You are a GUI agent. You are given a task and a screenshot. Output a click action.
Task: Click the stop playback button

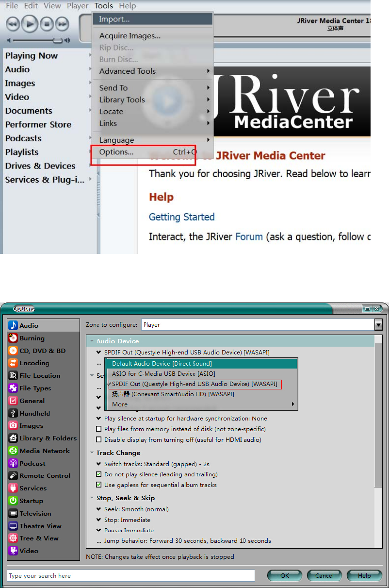pos(46,23)
